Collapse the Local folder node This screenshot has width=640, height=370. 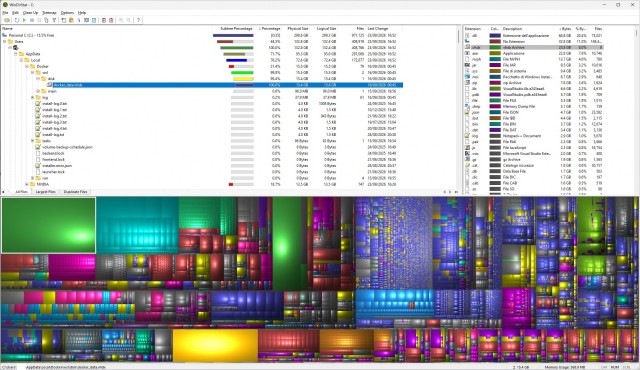[21, 60]
